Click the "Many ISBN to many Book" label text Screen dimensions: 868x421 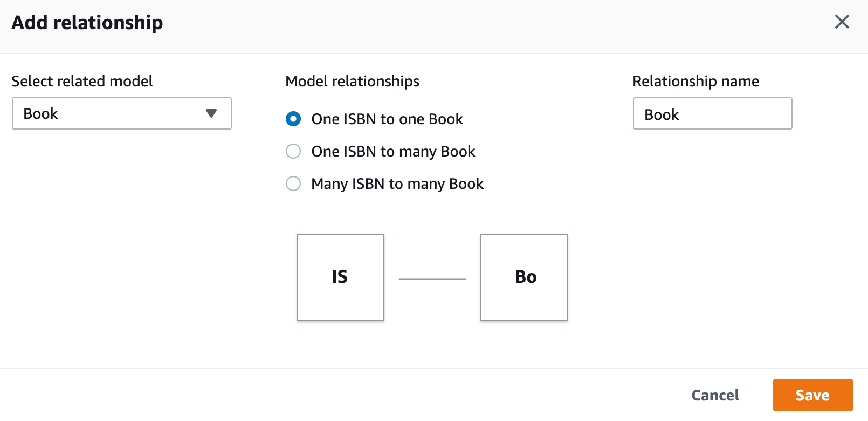tap(397, 184)
